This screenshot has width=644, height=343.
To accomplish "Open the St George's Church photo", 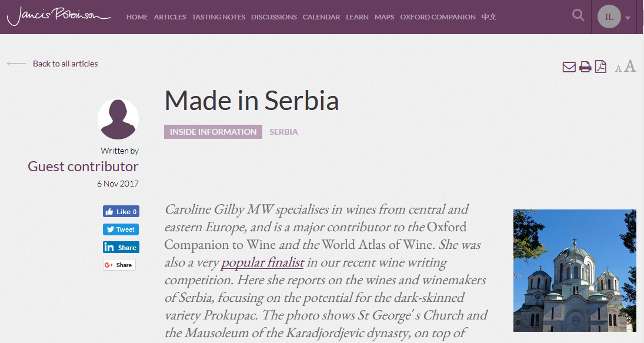I will click(x=575, y=270).
